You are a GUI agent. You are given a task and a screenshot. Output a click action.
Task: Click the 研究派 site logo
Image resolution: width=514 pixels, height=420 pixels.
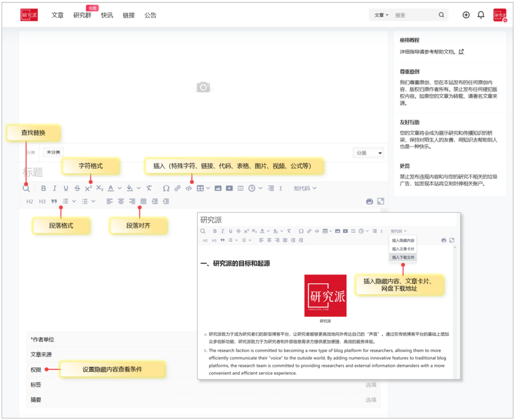coord(29,15)
